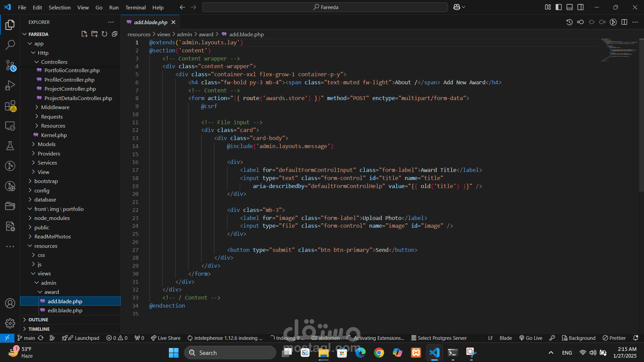
Task: Open the Selection menu
Action: point(59,7)
